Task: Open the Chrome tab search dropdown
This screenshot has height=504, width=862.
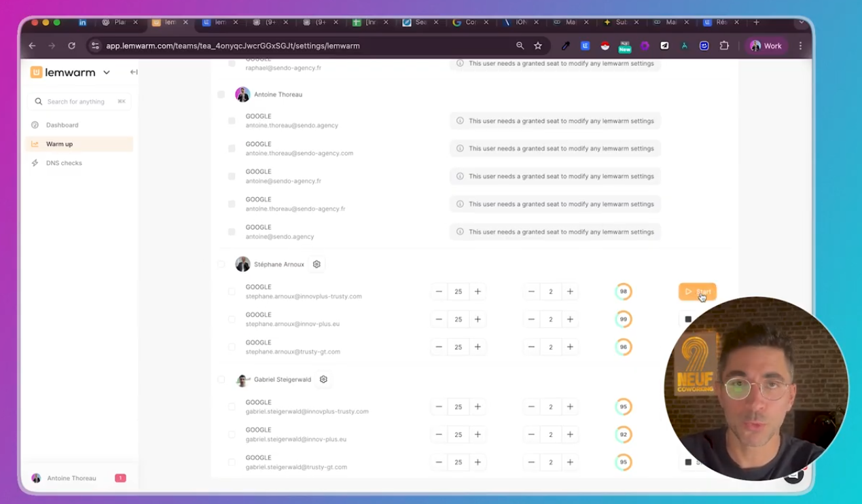Action: [802, 22]
